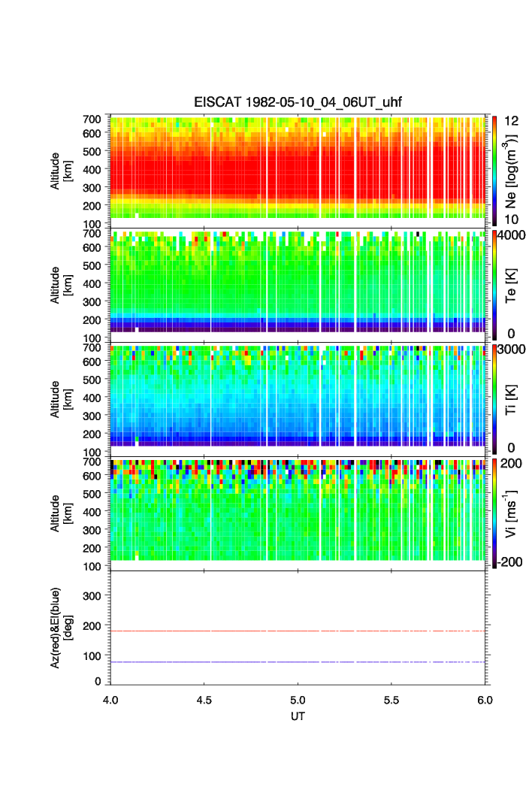The image size is (532, 799).
Task: Select the Te electron temperature color bar
Action: coord(494,285)
